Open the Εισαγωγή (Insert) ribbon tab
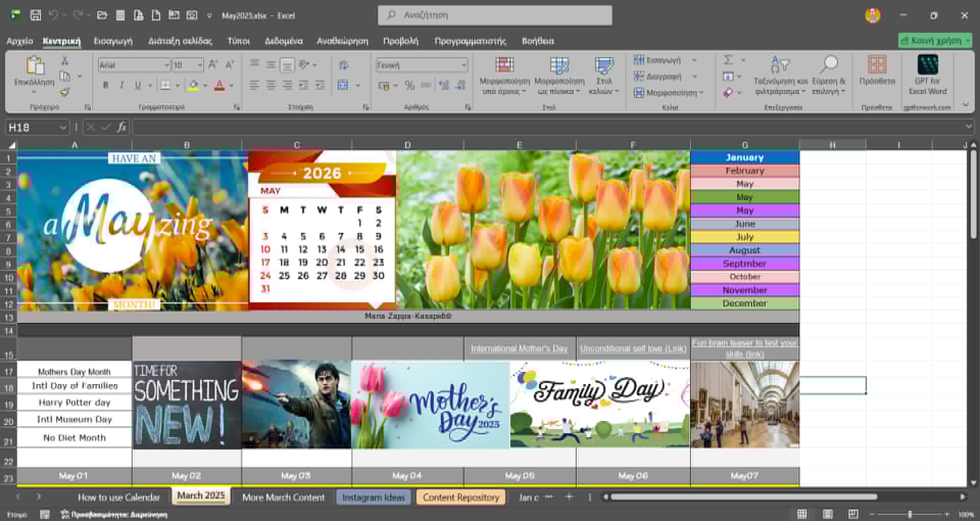The height and width of the screenshot is (521, 980). [x=113, y=41]
